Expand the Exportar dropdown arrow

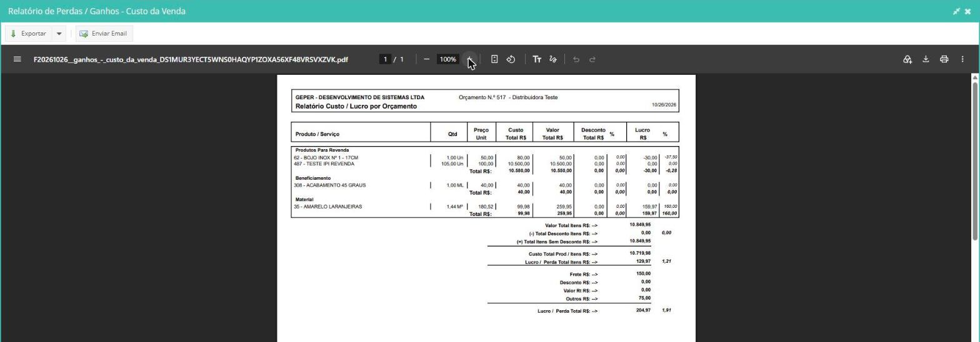pos(59,34)
